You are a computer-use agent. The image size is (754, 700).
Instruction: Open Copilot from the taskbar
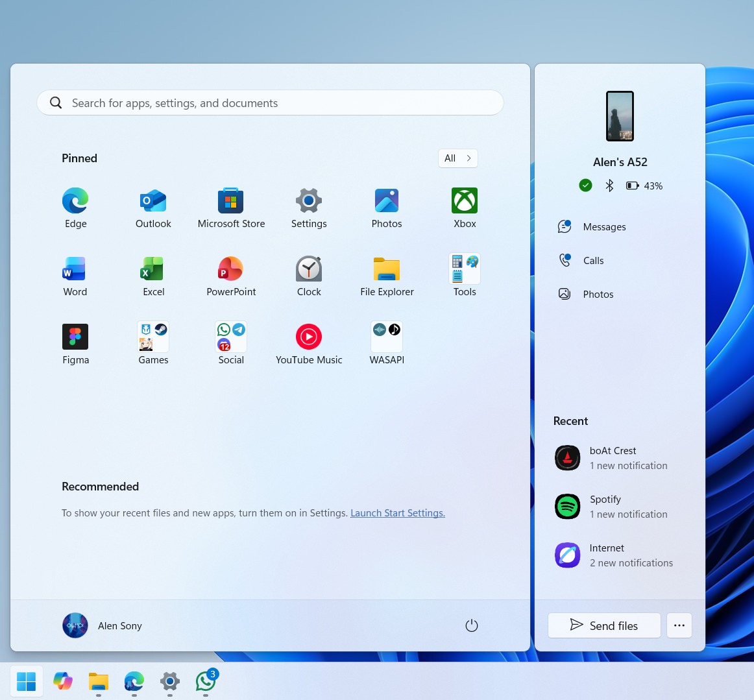62,681
